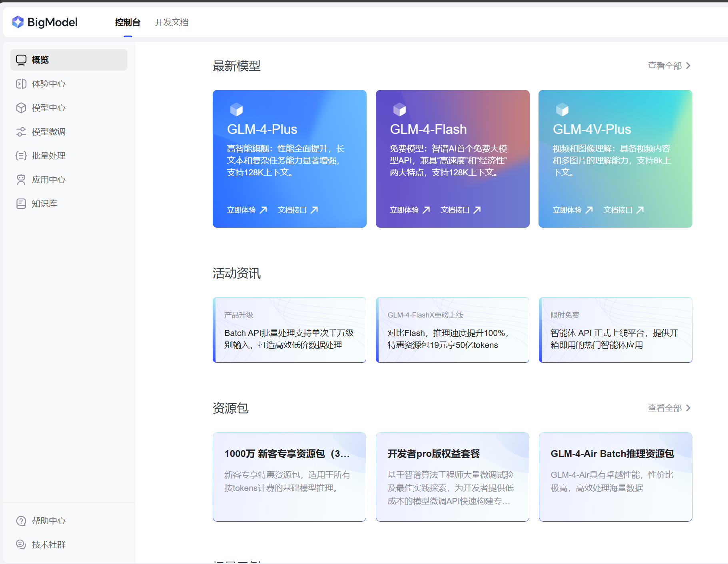Open 应用中心 from the sidebar
This screenshot has height=564, width=728.
69,180
